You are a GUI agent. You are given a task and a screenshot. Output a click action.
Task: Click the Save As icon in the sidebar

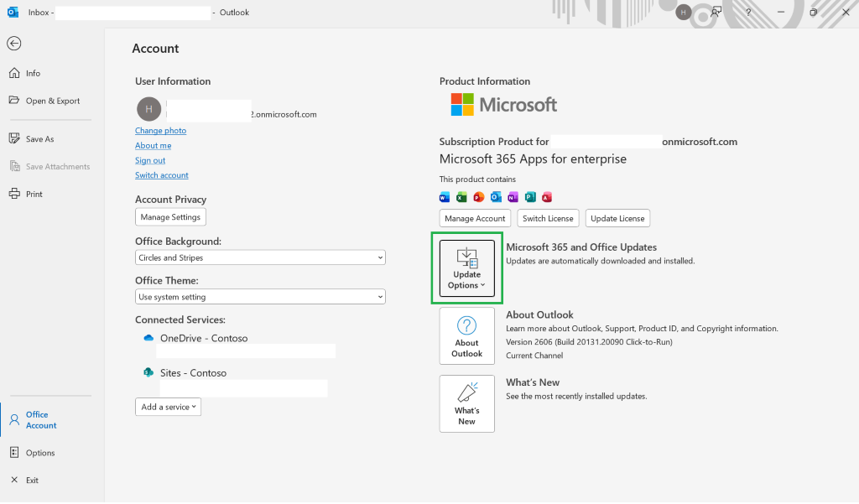click(x=14, y=138)
